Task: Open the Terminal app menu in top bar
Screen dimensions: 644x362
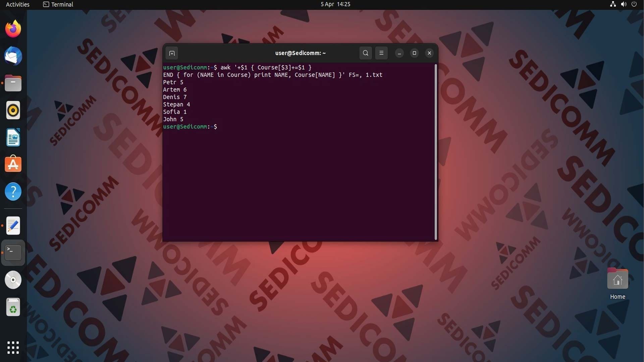Action: [x=58, y=4]
